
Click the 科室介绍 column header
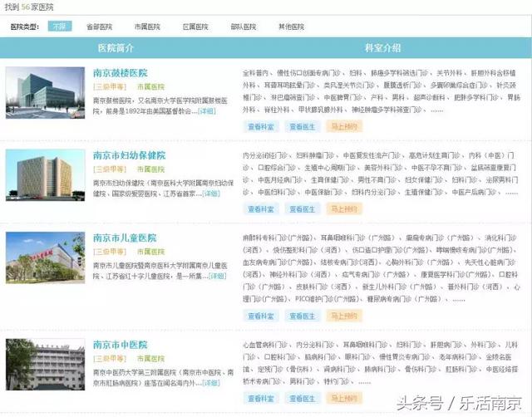pyautogui.click(x=382, y=48)
